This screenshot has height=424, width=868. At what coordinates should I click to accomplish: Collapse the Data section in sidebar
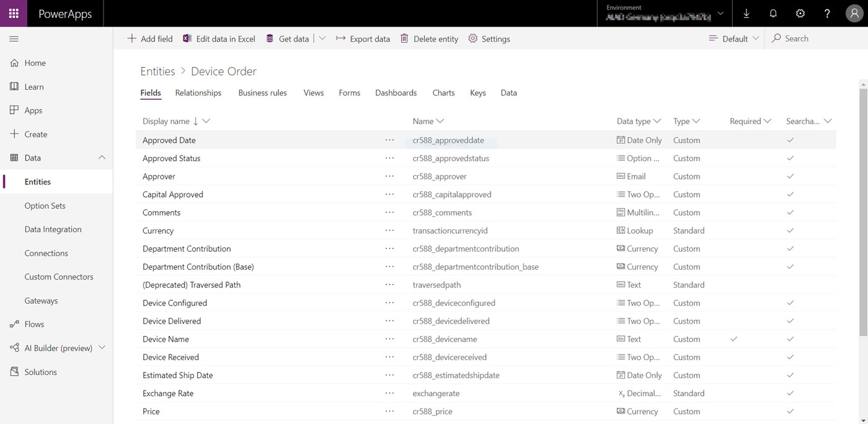pos(102,157)
